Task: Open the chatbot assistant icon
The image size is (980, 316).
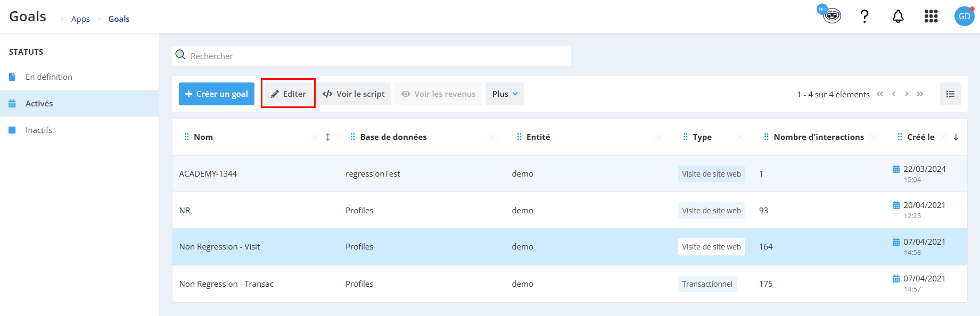Action: tap(829, 14)
